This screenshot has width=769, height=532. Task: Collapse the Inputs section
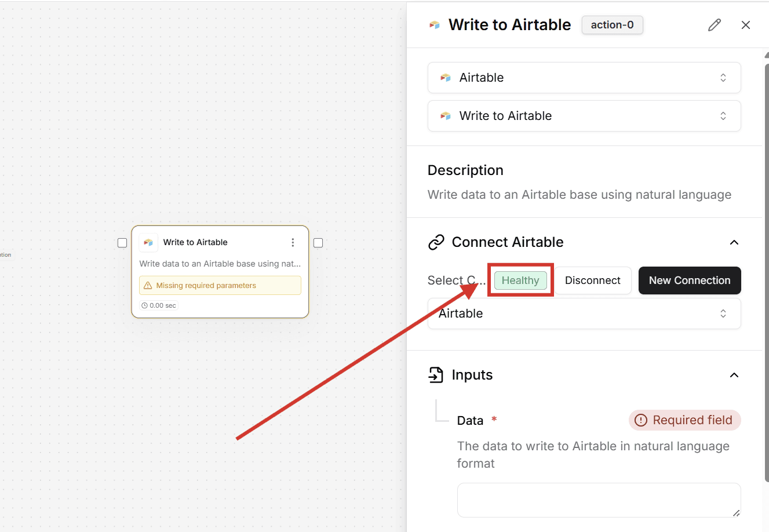(734, 375)
